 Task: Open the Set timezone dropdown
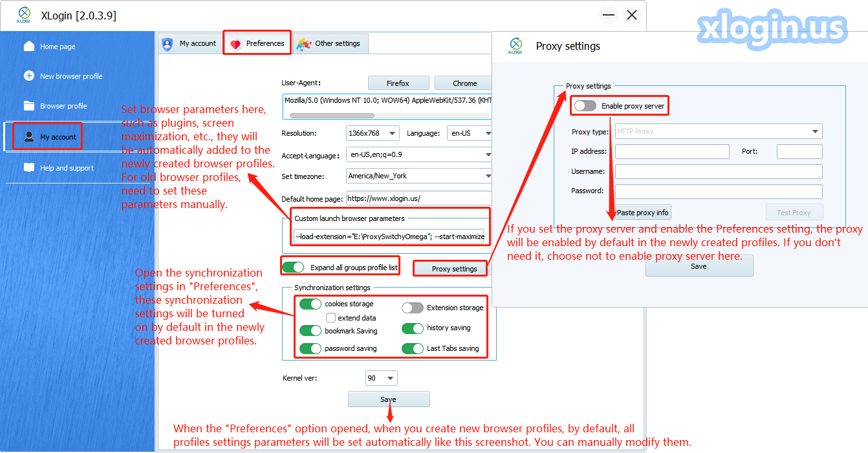click(x=419, y=176)
